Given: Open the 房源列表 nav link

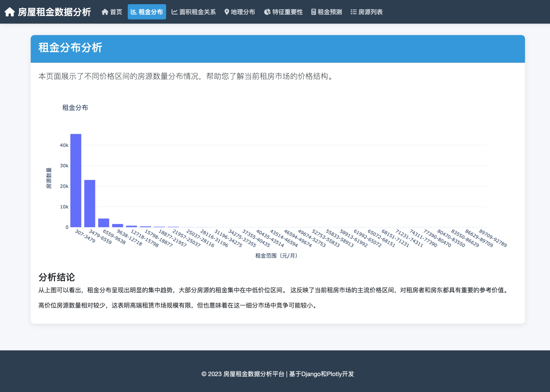Looking at the screenshot, I should (x=370, y=12).
